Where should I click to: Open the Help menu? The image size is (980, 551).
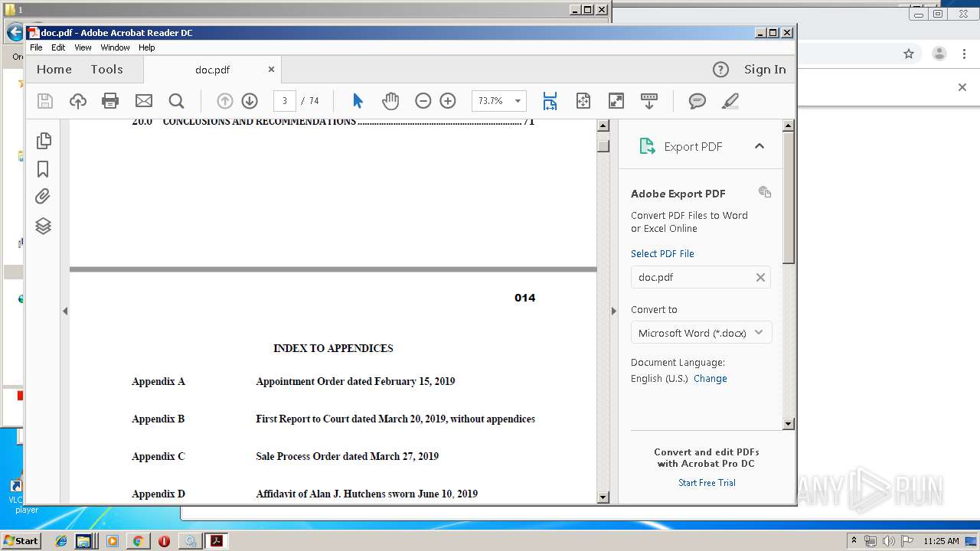click(146, 47)
